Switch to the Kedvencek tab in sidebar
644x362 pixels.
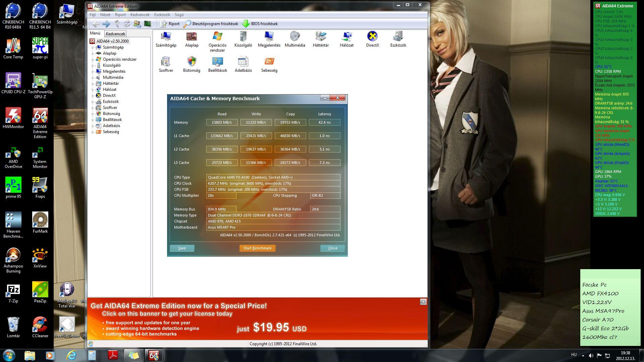pyautogui.click(x=115, y=34)
